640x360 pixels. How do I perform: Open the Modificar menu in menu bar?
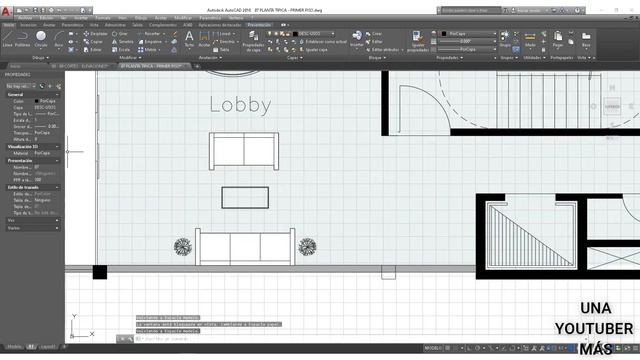point(183,18)
